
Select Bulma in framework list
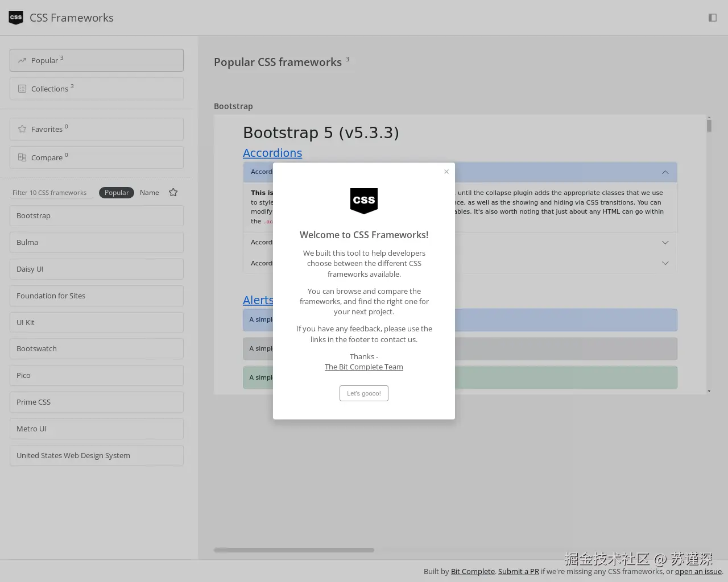pos(97,243)
